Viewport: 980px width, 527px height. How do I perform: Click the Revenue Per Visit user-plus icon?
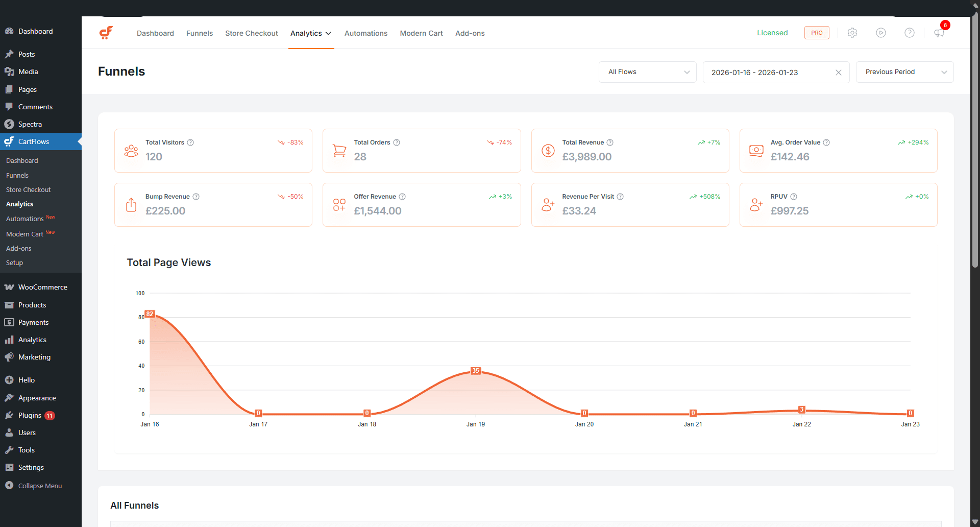[x=548, y=205]
